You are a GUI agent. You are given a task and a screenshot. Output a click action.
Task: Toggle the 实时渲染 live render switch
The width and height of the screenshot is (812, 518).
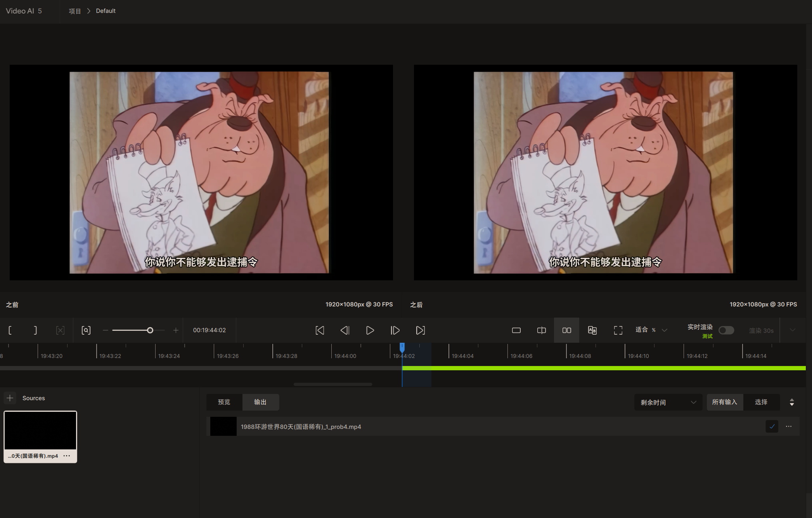coord(726,330)
